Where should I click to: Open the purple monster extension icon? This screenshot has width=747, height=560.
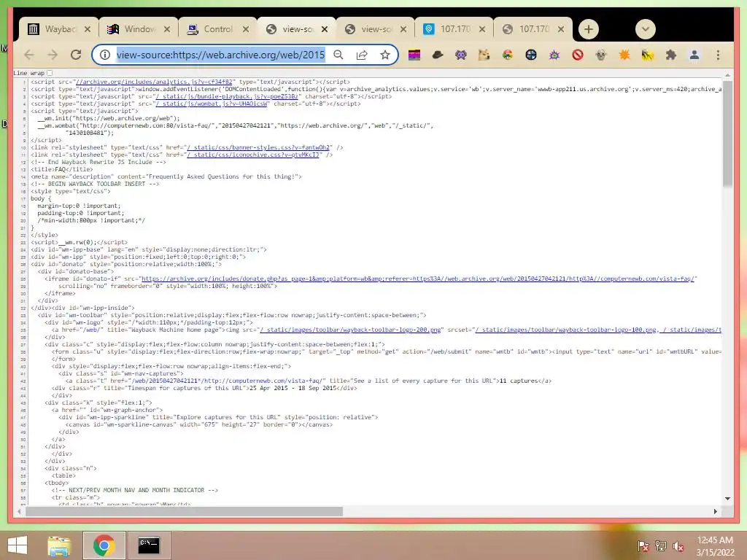[461, 55]
